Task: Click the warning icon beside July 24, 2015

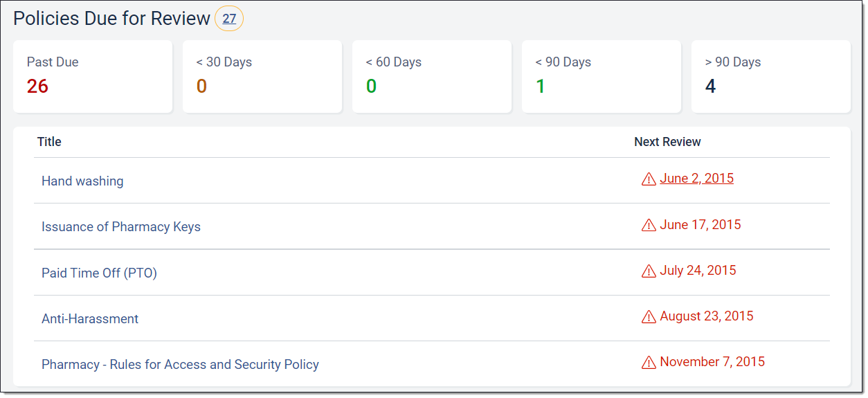Action: tap(649, 271)
